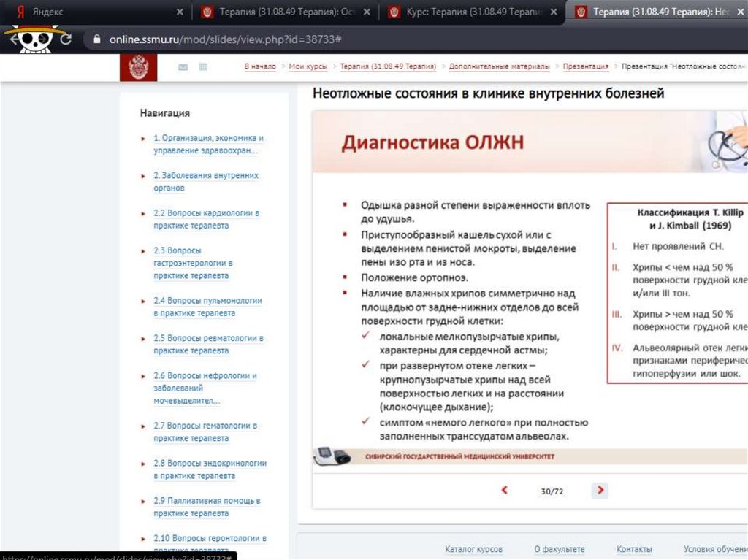748x560 pixels.
Task: Expand arrow beside '2.4 Вопросы пульмонологии'
Action: click(x=142, y=301)
